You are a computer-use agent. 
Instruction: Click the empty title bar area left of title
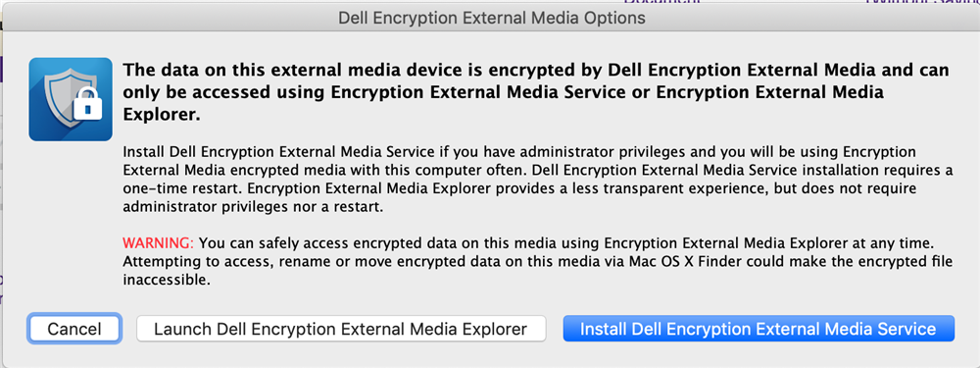[x=169, y=18]
